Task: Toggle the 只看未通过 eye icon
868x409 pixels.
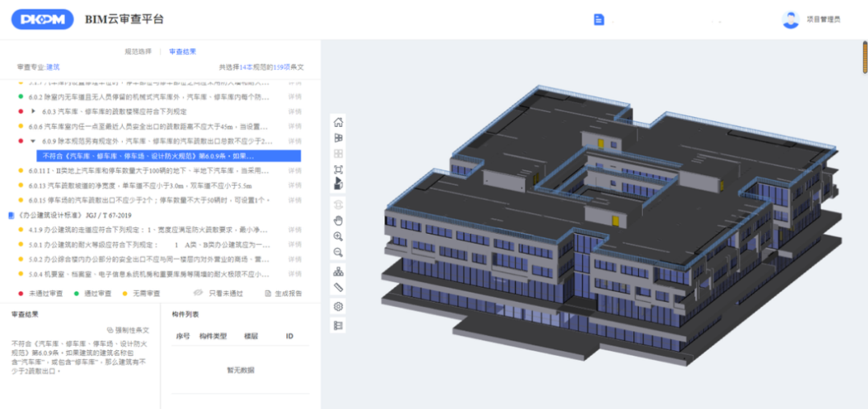Action: [x=199, y=293]
